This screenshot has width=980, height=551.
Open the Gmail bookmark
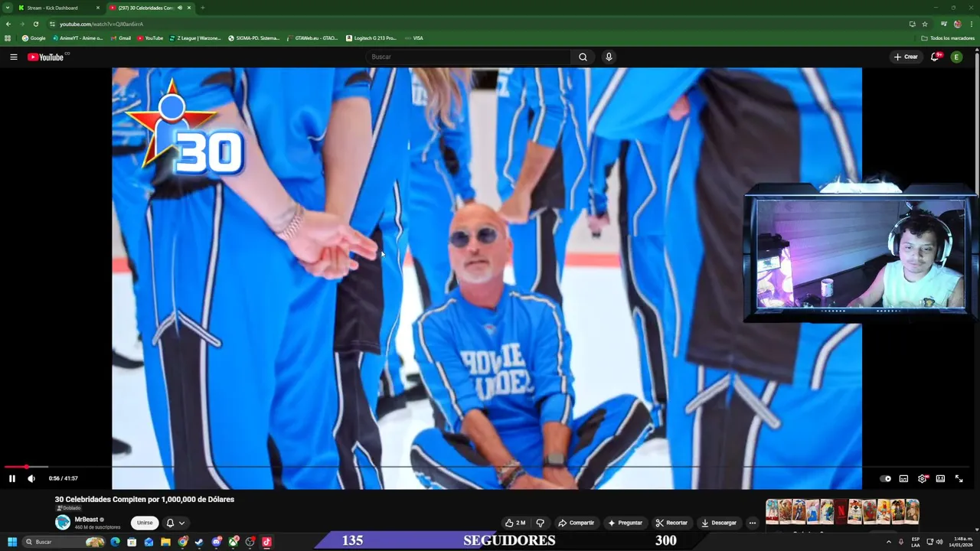click(121, 37)
